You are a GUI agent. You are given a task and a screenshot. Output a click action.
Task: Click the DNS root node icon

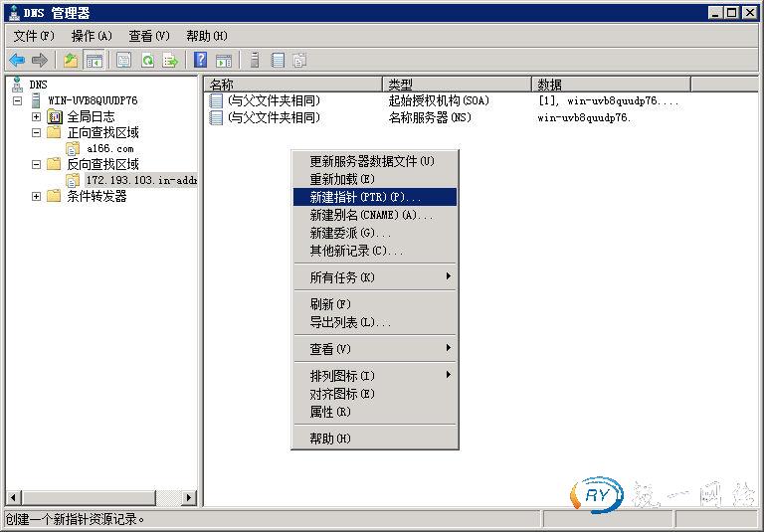[x=17, y=85]
